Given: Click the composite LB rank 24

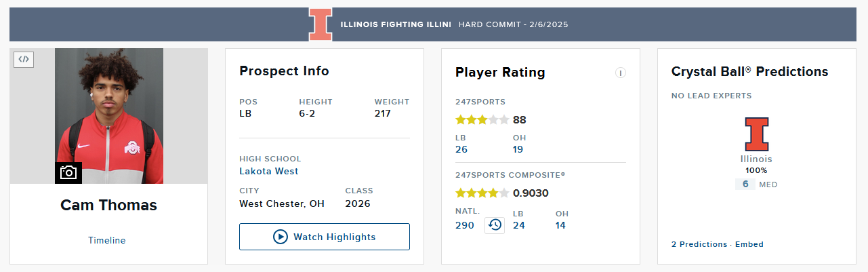Looking at the screenshot, I should (519, 225).
